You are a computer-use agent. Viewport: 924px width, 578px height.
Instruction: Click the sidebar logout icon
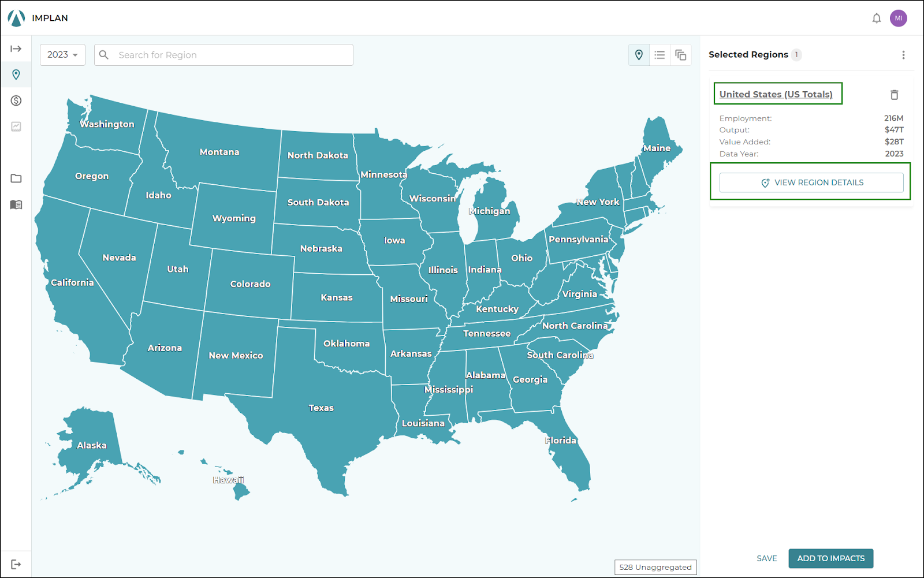16,564
